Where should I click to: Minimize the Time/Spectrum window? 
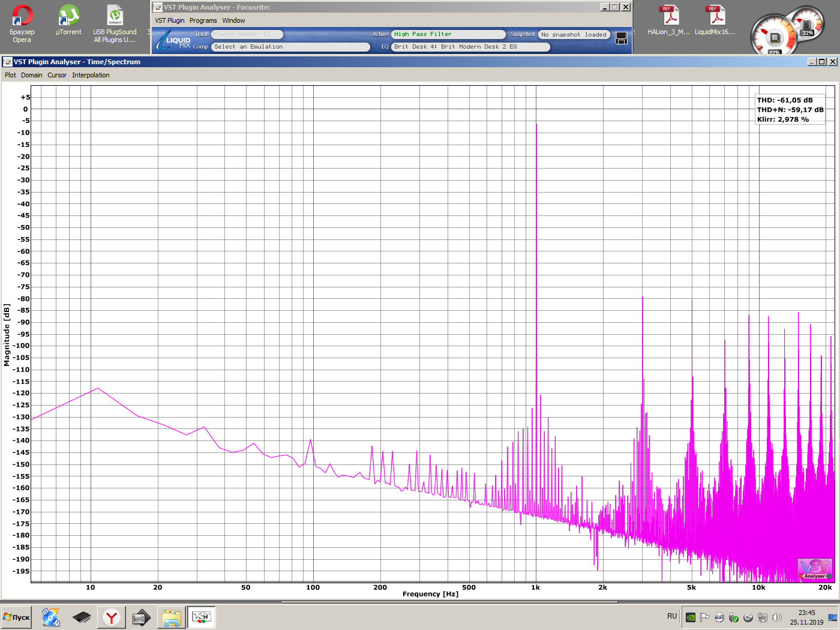[812, 62]
